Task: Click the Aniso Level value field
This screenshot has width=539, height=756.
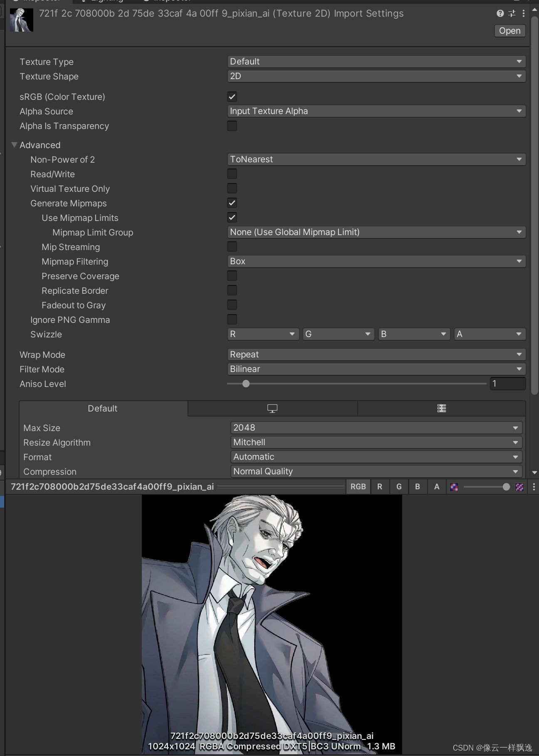Action: pos(508,384)
